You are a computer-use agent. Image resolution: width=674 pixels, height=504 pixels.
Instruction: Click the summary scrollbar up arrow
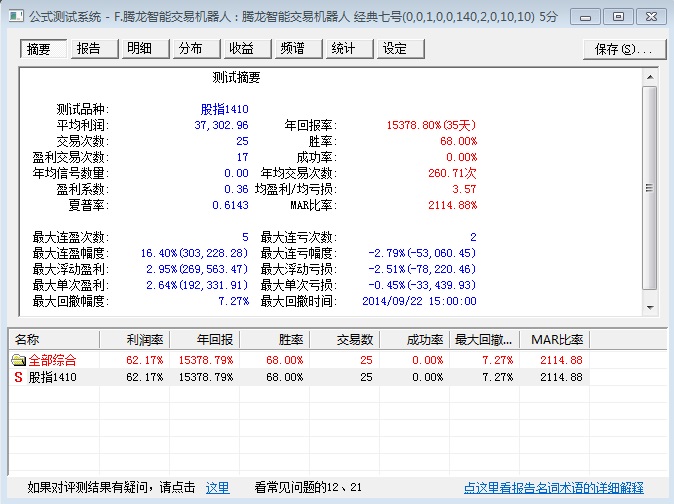[650, 77]
